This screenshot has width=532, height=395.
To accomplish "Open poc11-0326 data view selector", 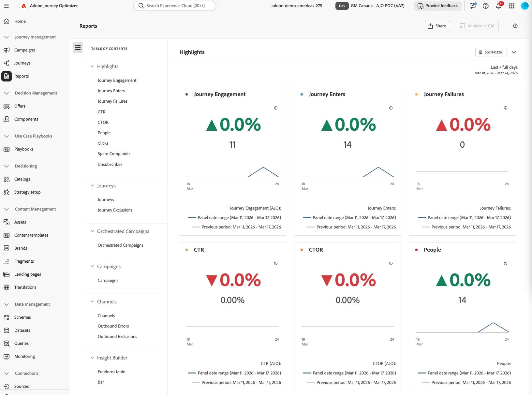I will (x=491, y=52).
